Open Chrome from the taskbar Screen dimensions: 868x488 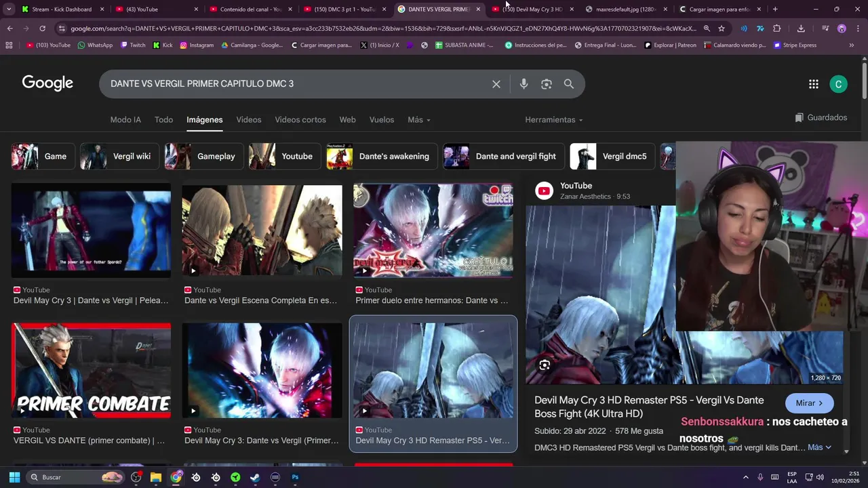pyautogui.click(x=176, y=477)
